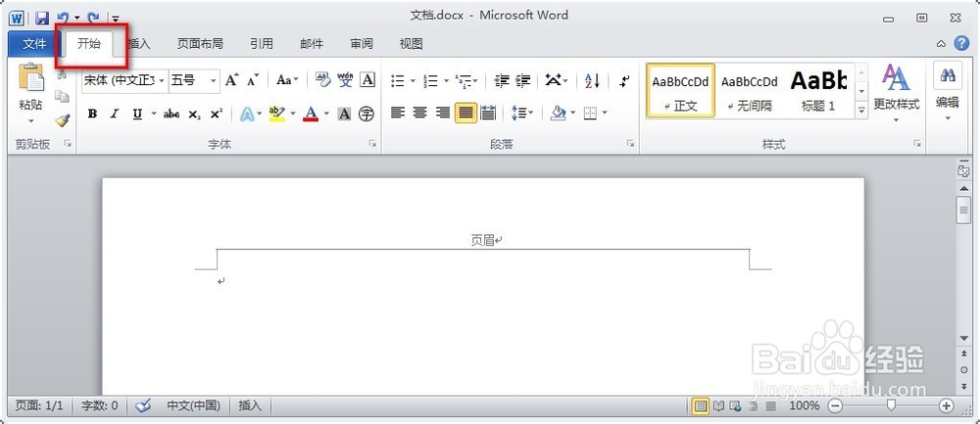Center align the text
Screen dimensions: 980x424
pos(420,113)
